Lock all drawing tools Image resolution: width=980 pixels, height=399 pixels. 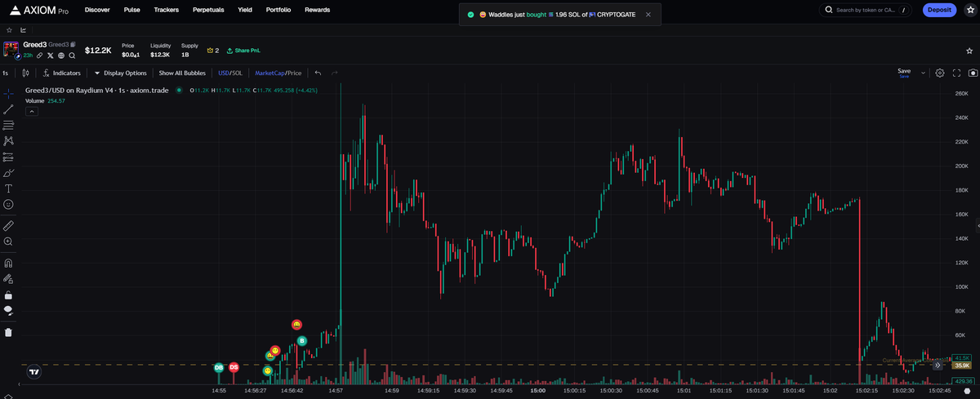pyautogui.click(x=8, y=295)
